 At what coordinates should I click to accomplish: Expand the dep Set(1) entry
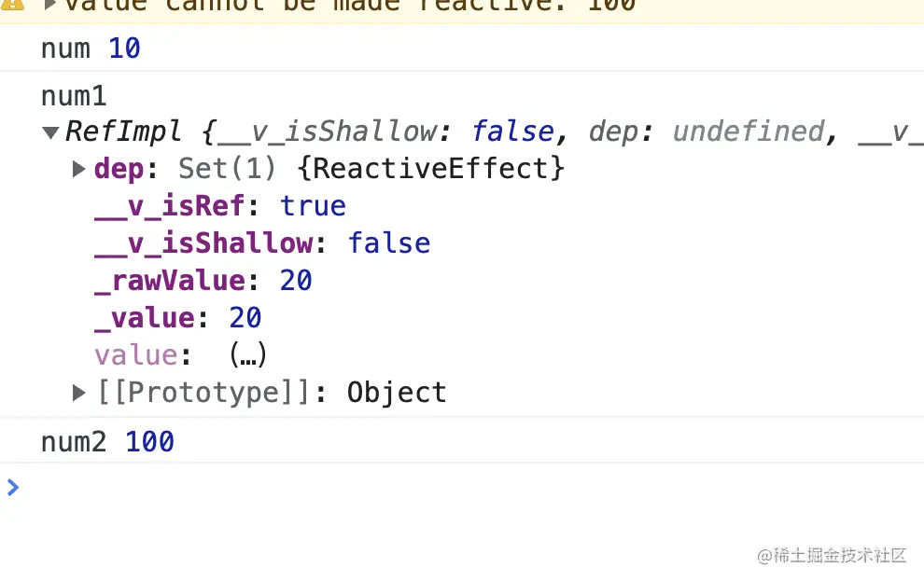click(78, 169)
